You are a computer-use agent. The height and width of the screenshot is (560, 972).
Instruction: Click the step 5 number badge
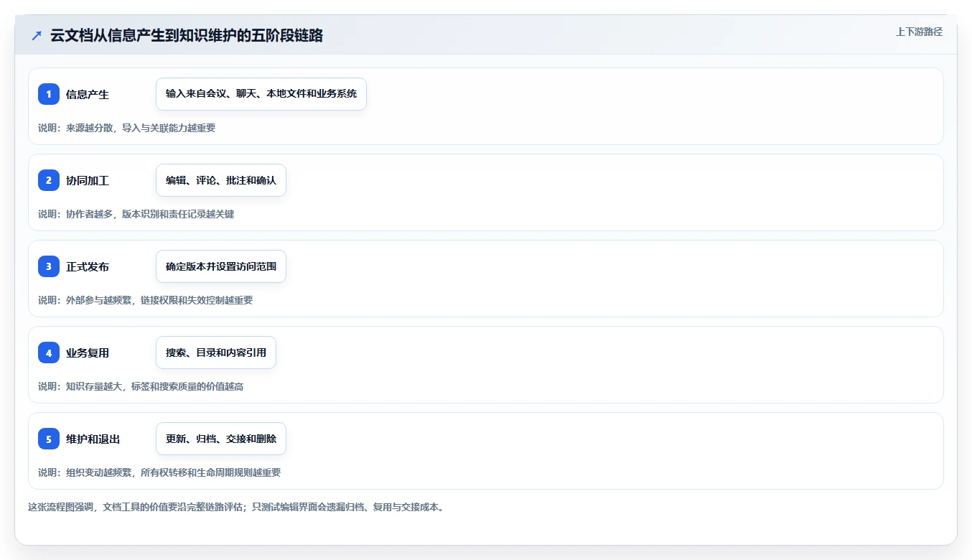point(49,439)
